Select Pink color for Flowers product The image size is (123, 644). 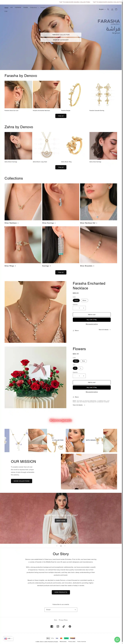(83, 361)
